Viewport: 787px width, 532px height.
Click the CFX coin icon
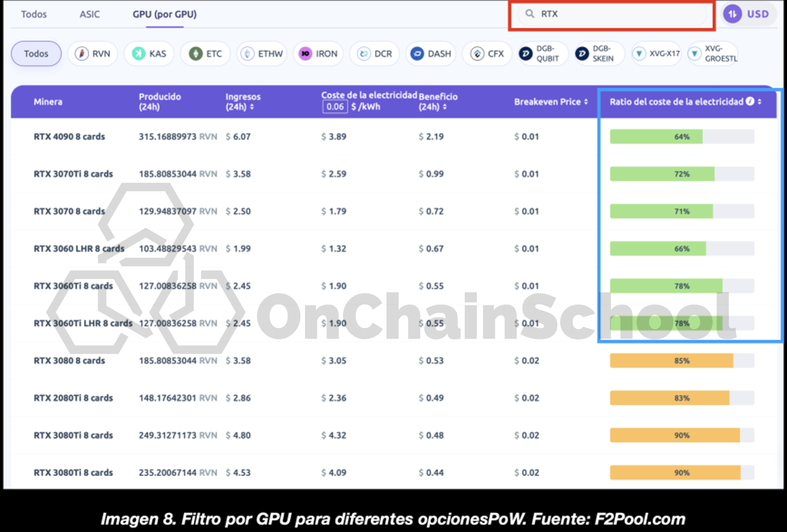[x=477, y=54]
